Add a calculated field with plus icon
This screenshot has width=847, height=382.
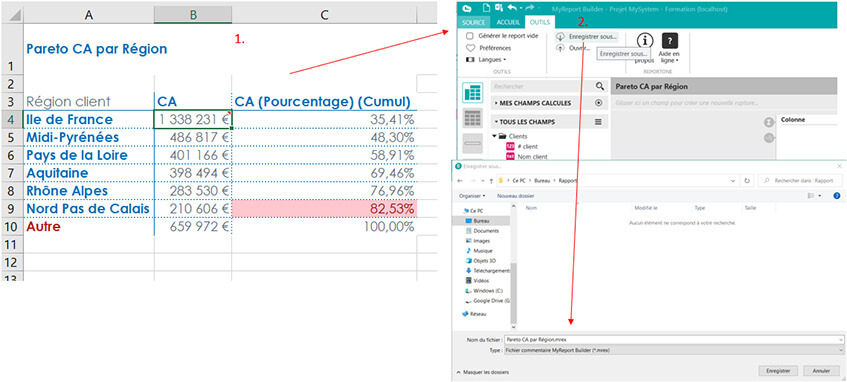(598, 103)
